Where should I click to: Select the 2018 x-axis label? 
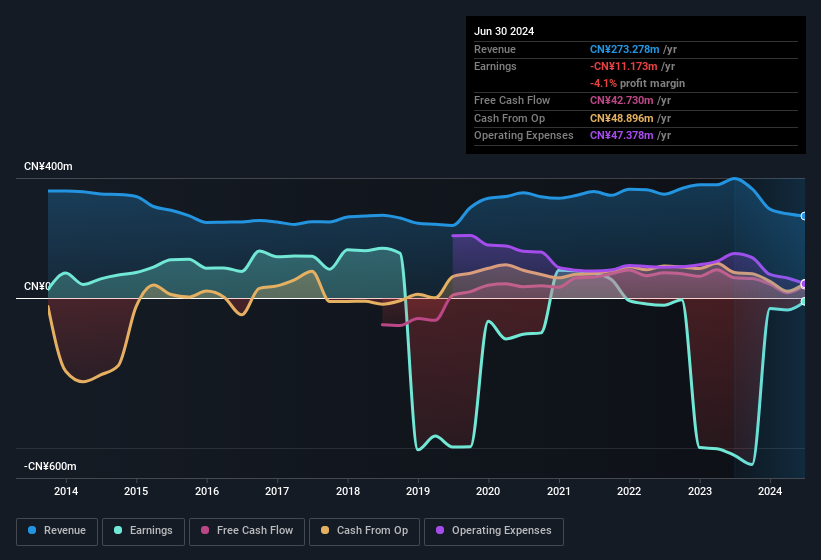pos(348,491)
